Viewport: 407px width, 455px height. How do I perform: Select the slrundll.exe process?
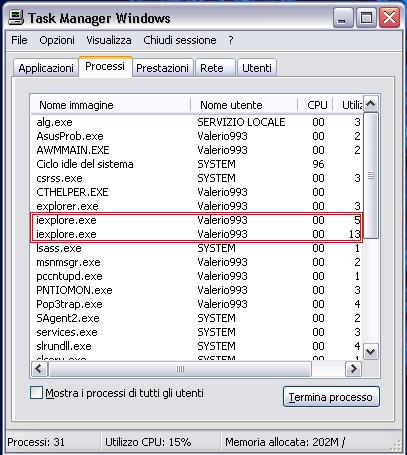click(197, 346)
